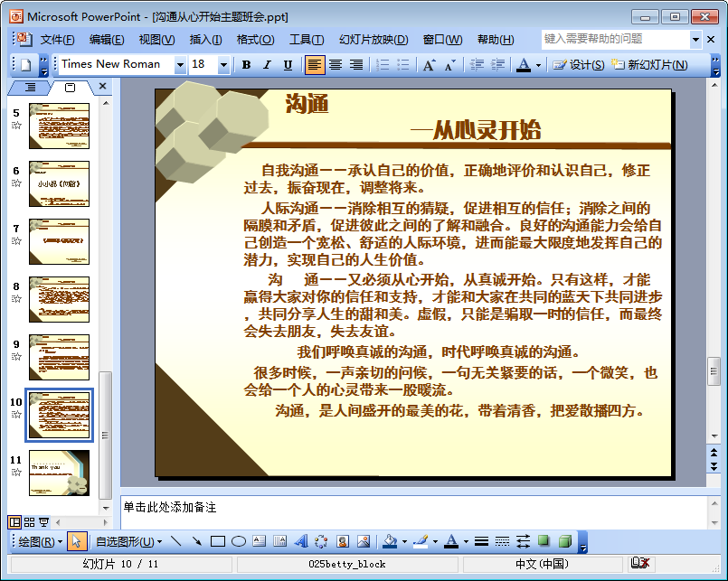Select the Rectangle drawing tool
This screenshot has width=728, height=581.
tap(217, 541)
